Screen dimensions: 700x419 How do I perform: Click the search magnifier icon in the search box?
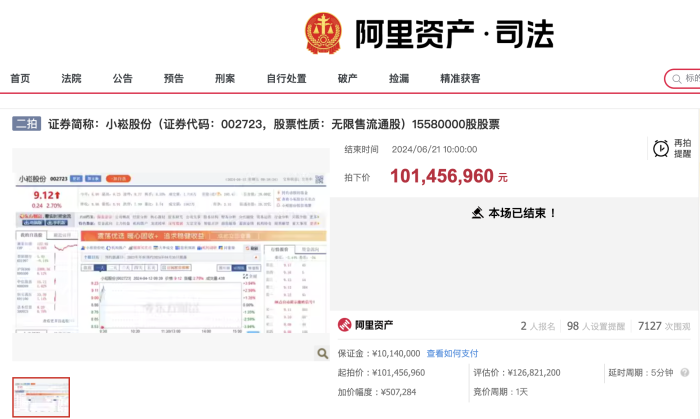[x=677, y=79]
